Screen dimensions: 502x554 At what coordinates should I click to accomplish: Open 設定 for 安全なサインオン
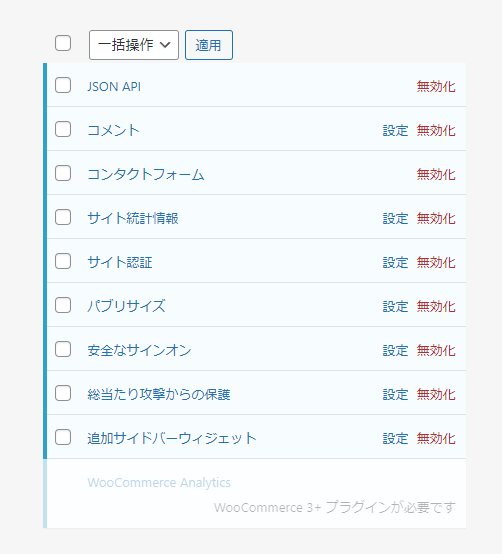click(395, 350)
